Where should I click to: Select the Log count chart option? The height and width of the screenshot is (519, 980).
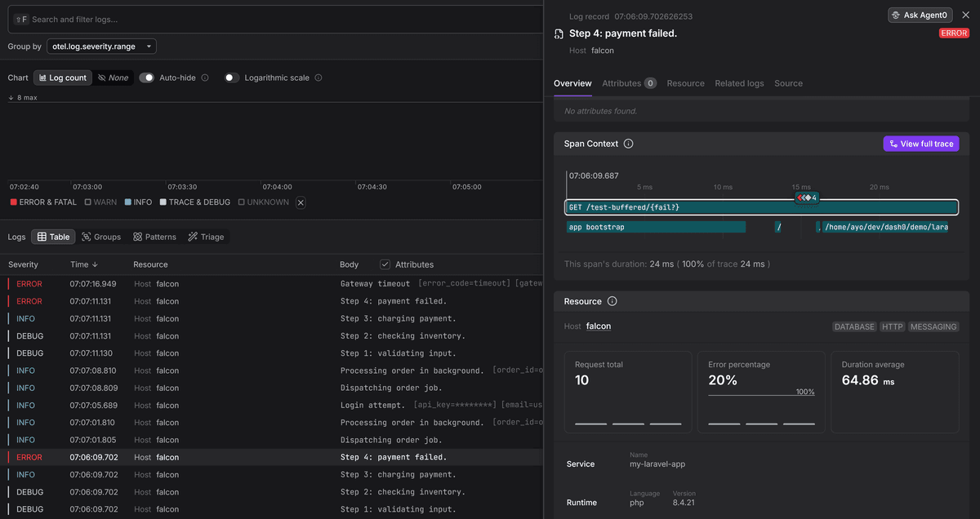pyautogui.click(x=62, y=78)
